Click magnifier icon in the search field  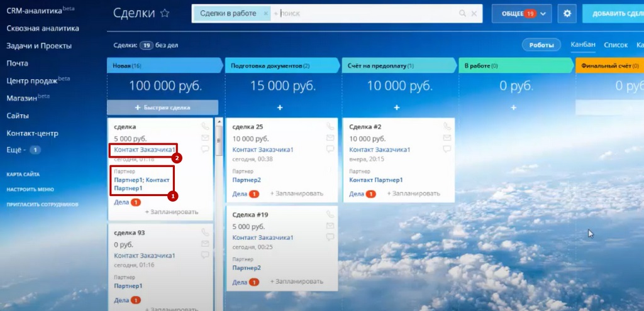462,14
